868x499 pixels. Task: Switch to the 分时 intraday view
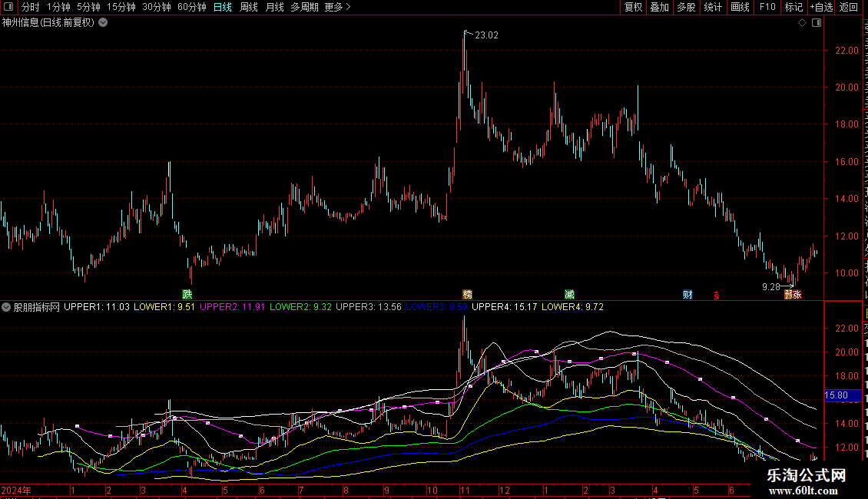click(31, 7)
